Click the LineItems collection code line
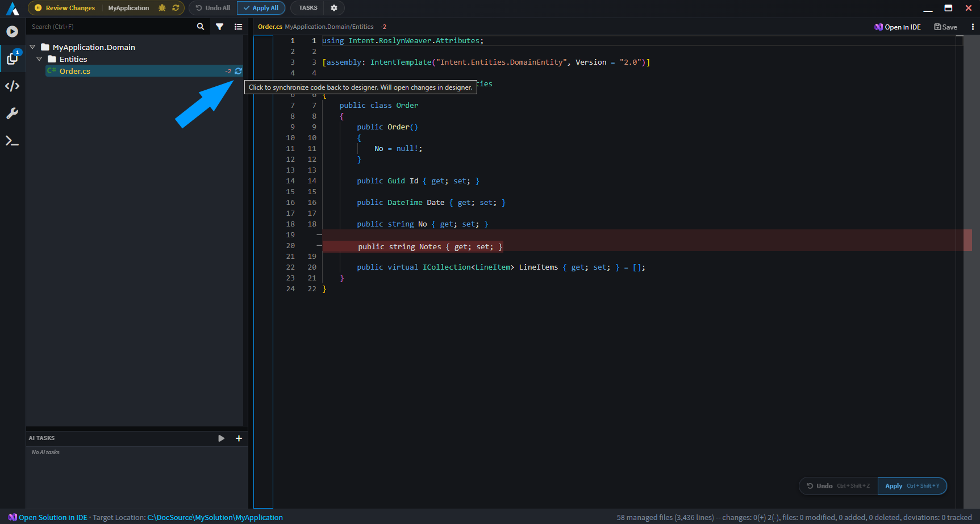 (501, 267)
